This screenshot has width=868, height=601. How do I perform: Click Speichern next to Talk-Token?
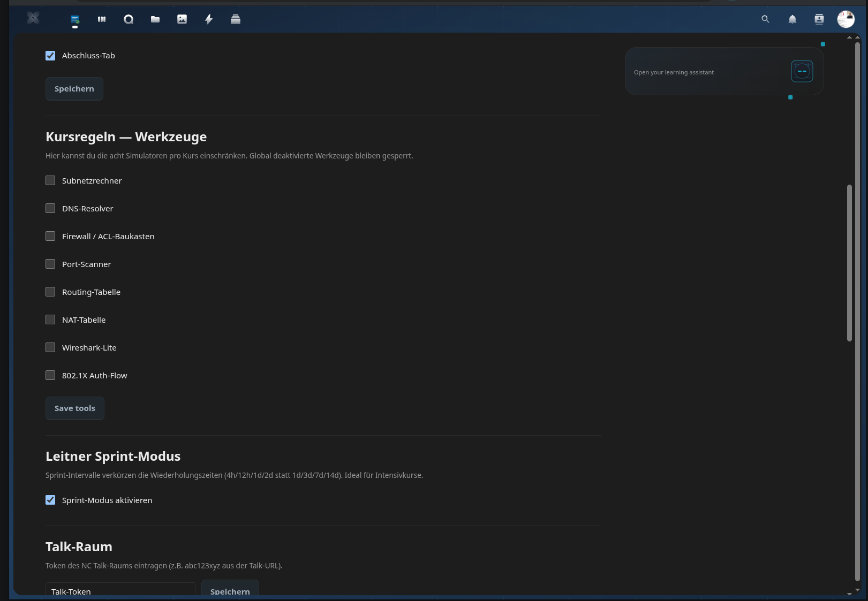[230, 591]
